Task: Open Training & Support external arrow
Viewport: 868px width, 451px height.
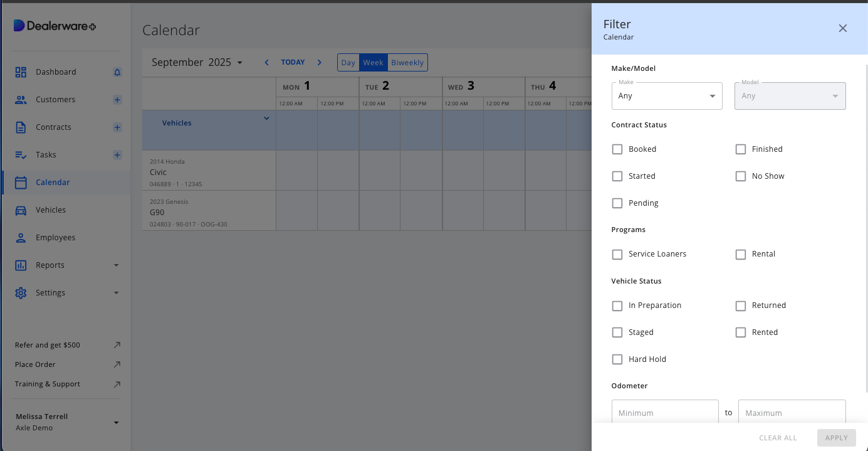Action: [x=117, y=384]
